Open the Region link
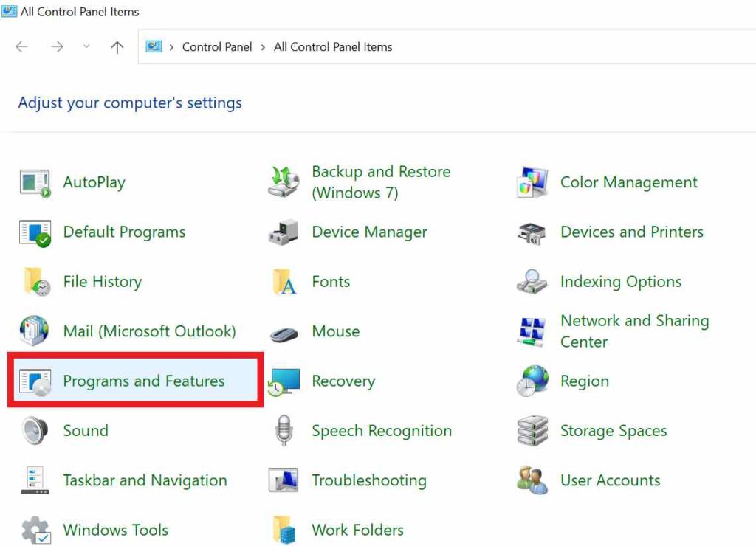This screenshot has width=756, height=546. click(x=585, y=381)
